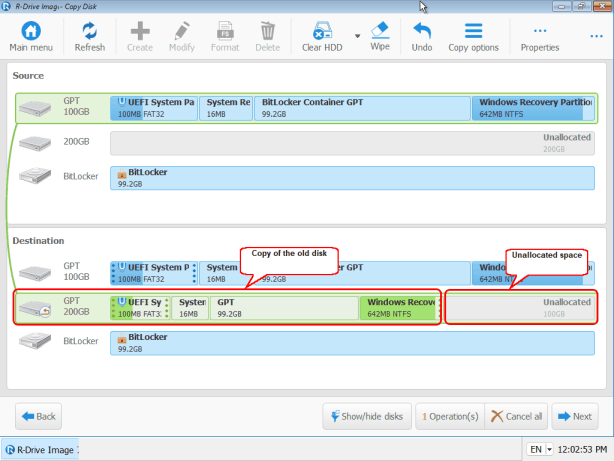Click the Next button

(575, 416)
